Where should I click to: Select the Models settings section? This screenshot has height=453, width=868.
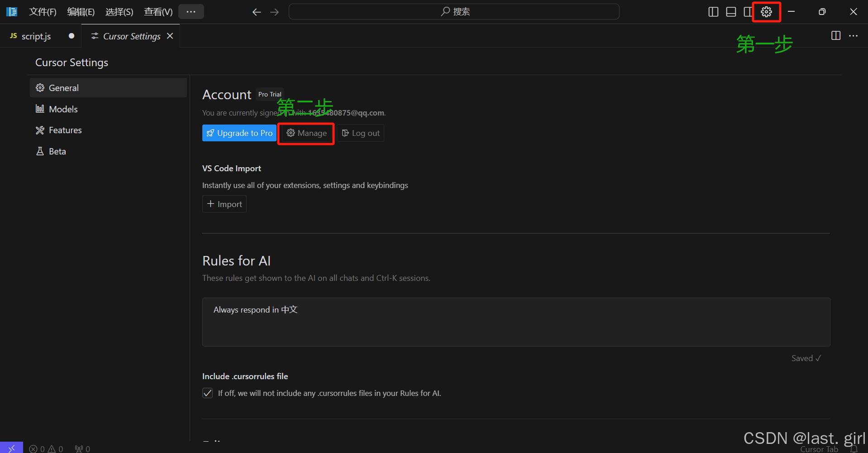[x=108, y=109]
